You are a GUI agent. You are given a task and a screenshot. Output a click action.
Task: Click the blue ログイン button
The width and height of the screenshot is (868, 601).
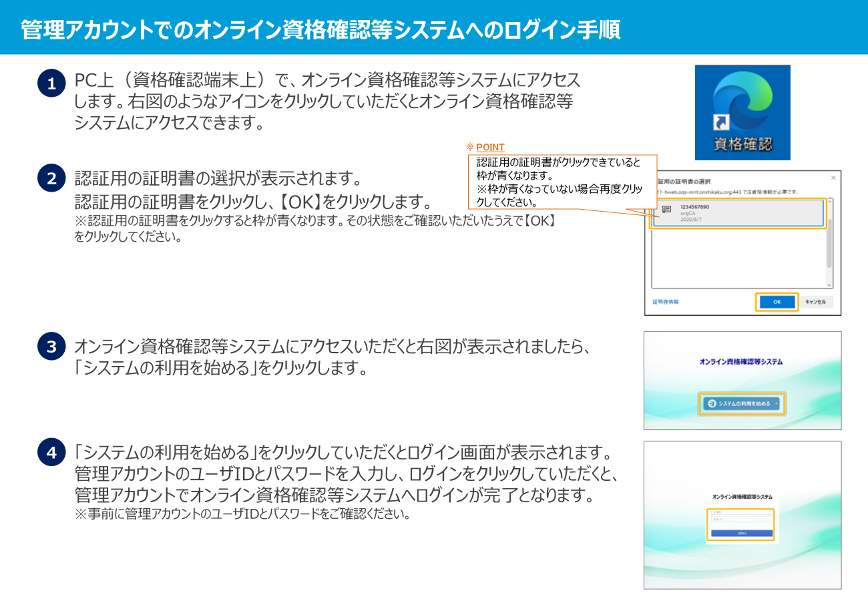tap(742, 533)
